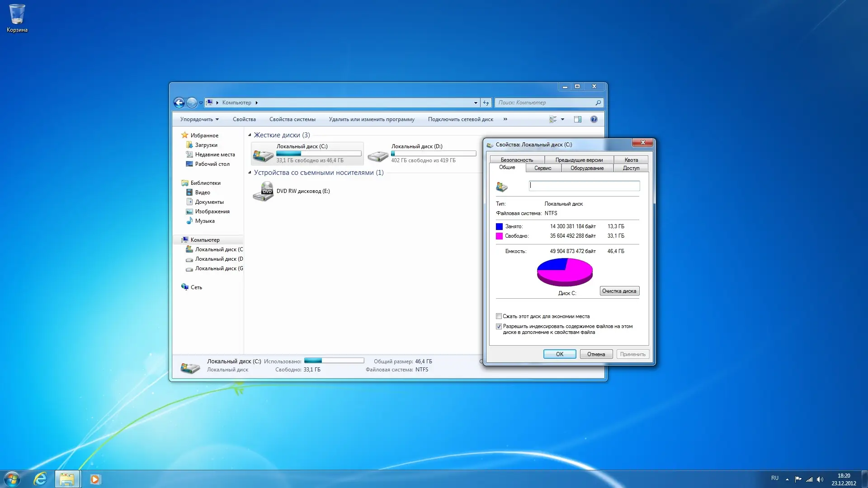Enable the compress this drive checkbox
The height and width of the screenshot is (488, 868).
pyautogui.click(x=499, y=316)
